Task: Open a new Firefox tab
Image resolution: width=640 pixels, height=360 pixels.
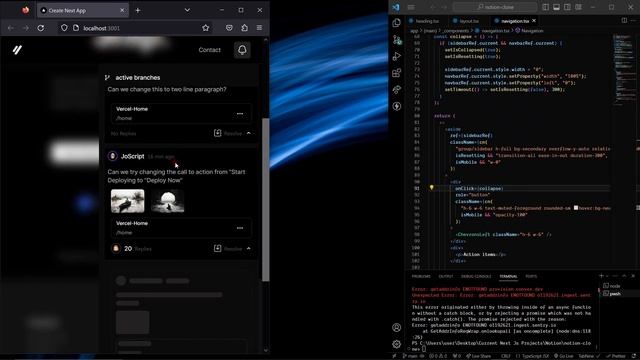Action: point(138,10)
